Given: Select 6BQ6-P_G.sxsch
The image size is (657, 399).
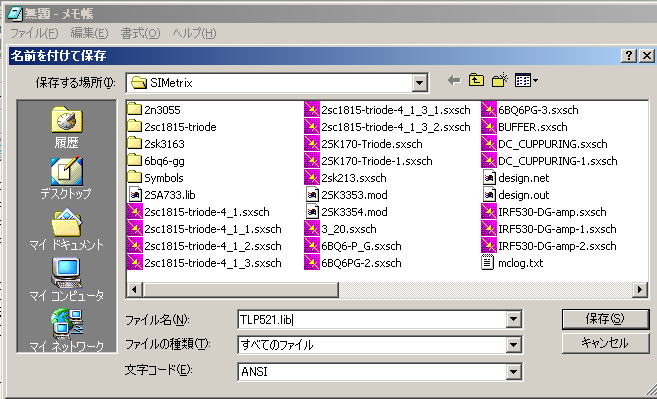Looking at the screenshot, I should [353, 246].
